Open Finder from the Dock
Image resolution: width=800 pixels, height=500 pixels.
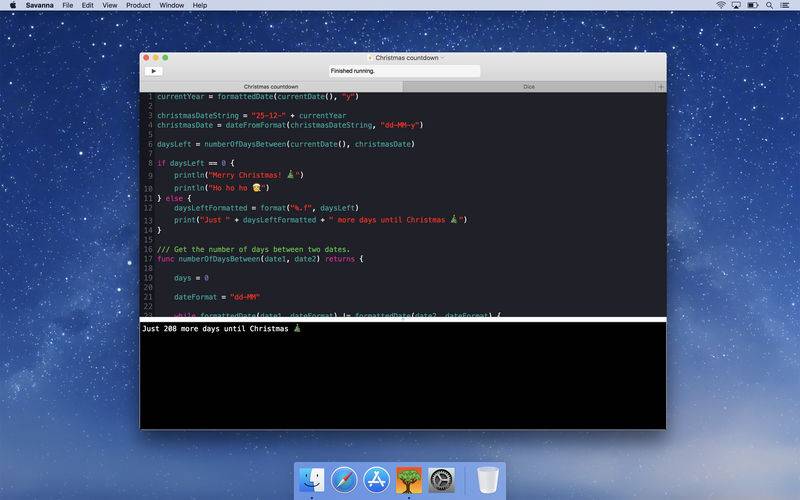(312, 480)
